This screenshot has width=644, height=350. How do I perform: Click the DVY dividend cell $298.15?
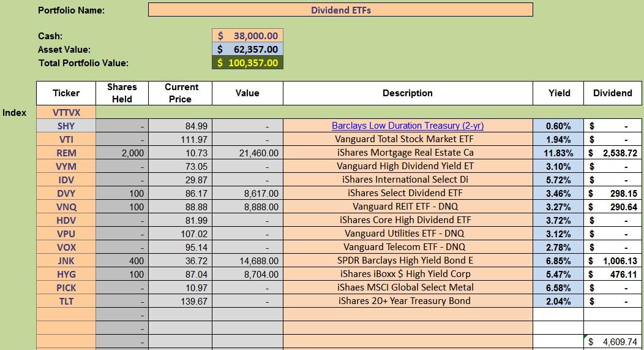[612, 193]
